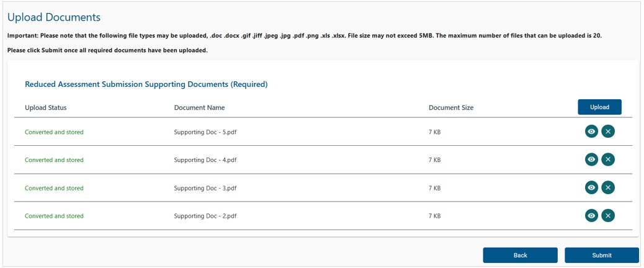Image resolution: width=644 pixels, height=268 pixels.
Task: Show Supporting Doc - 2.pdf using eye icon
Action: (x=591, y=215)
